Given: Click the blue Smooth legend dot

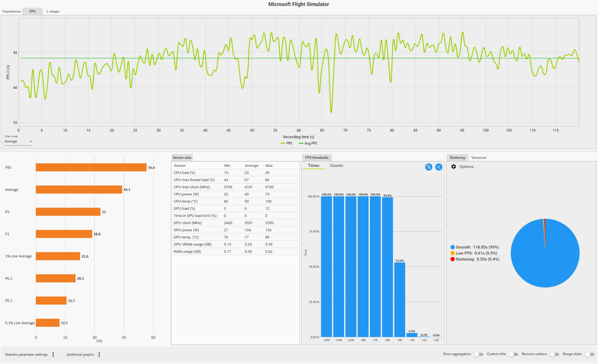Looking at the screenshot, I should [x=453, y=247].
